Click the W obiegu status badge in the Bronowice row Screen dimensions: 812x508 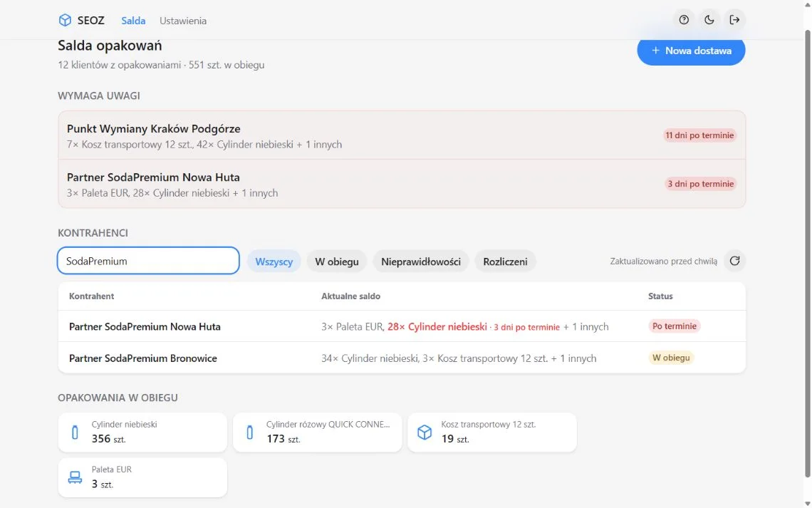pos(671,358)
